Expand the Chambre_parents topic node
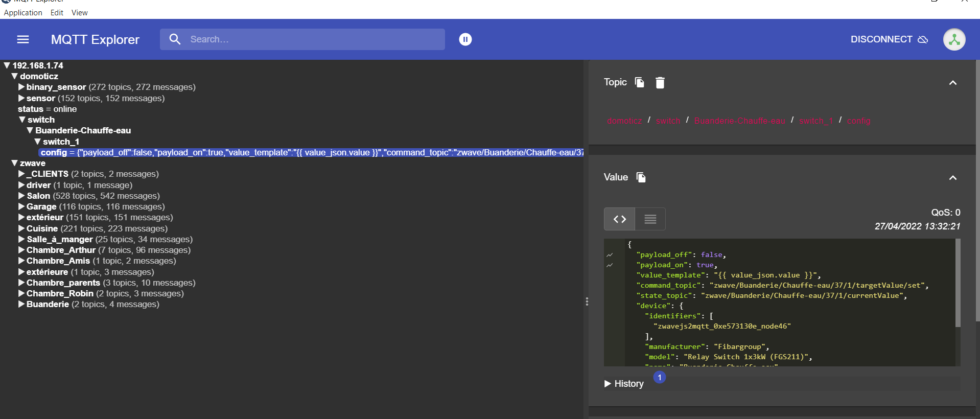Viewport: 980px width, 419px height. (x=21, y=283)
